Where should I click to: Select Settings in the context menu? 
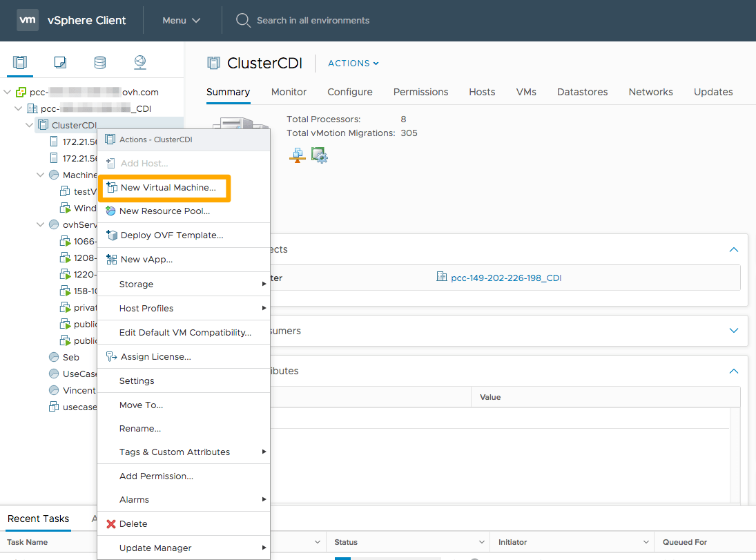pyautogui.click(x=184, y=380)
